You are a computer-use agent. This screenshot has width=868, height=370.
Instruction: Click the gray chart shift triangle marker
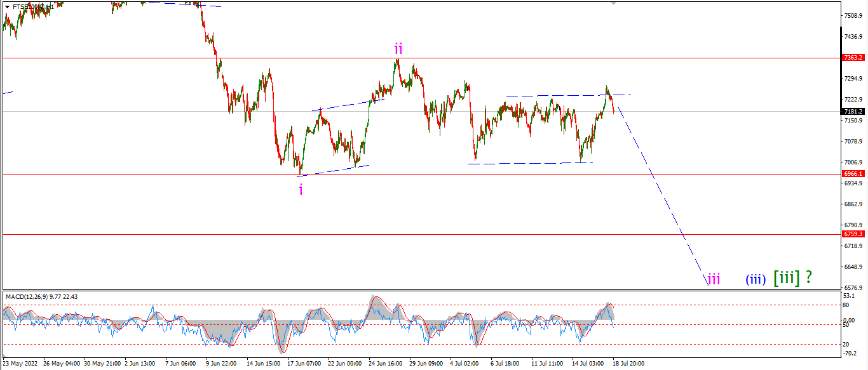tap(613, 3)
